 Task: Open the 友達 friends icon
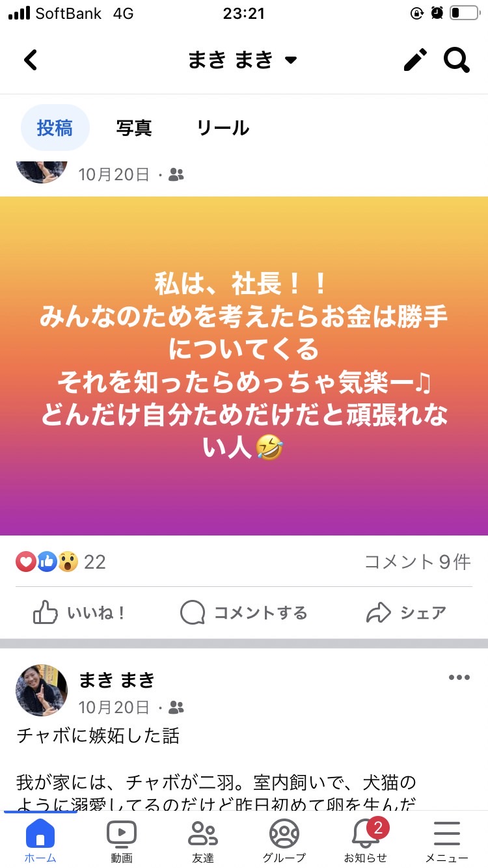click(x=203, y=840)
